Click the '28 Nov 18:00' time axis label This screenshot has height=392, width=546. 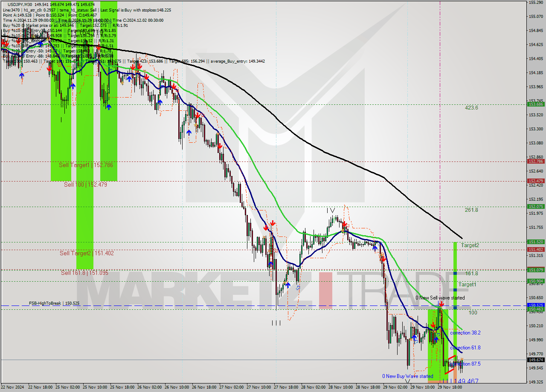click(x=368, y=387)
